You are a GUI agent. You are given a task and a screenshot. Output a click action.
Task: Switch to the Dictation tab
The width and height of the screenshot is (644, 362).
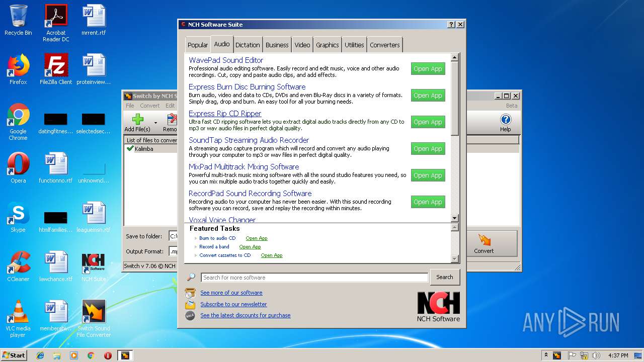tap(248, 45)
